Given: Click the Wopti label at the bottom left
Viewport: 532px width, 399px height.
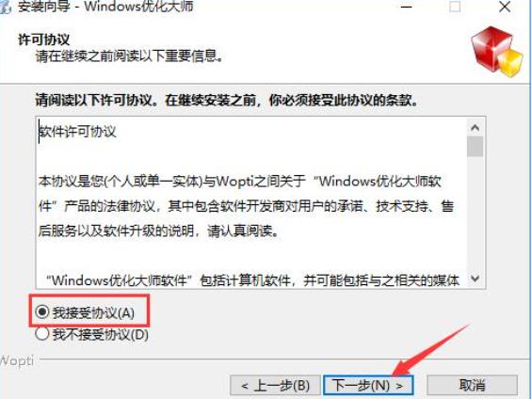Looking at the screenshot, I should [17, 360].
